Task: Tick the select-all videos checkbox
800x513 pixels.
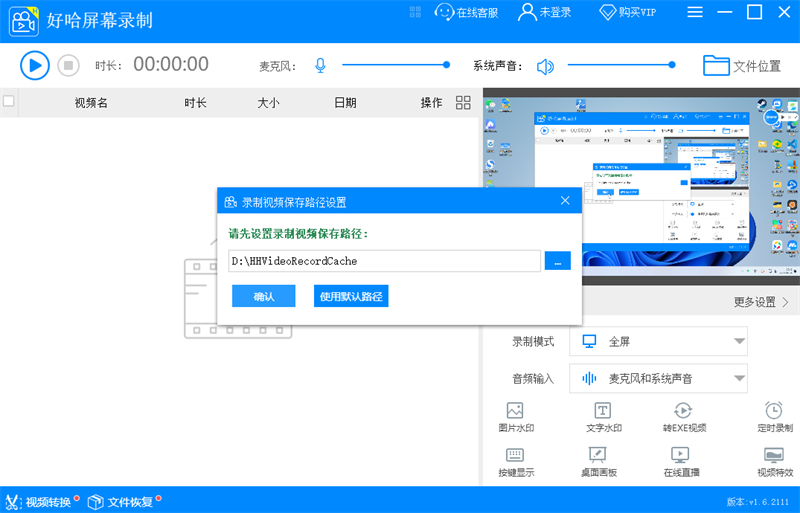Action: tap(10, 101)
